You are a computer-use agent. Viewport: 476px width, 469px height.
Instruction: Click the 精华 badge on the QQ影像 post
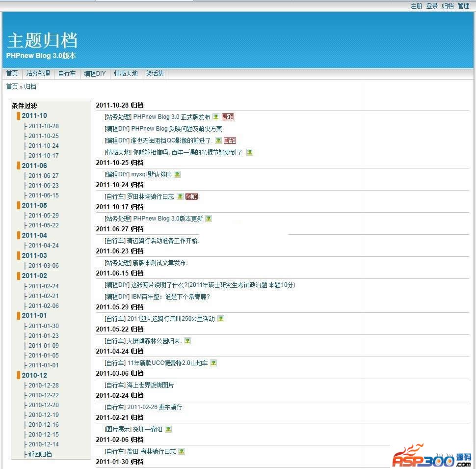point(230,140)
